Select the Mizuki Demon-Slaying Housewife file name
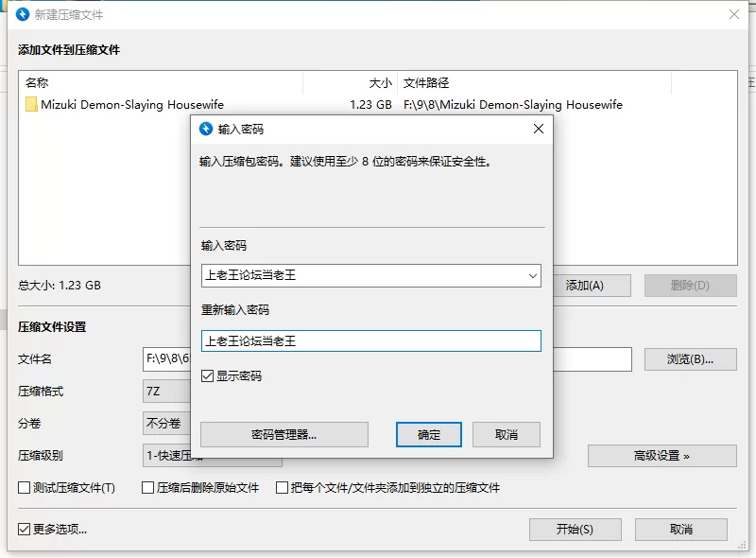 [132, 105]
